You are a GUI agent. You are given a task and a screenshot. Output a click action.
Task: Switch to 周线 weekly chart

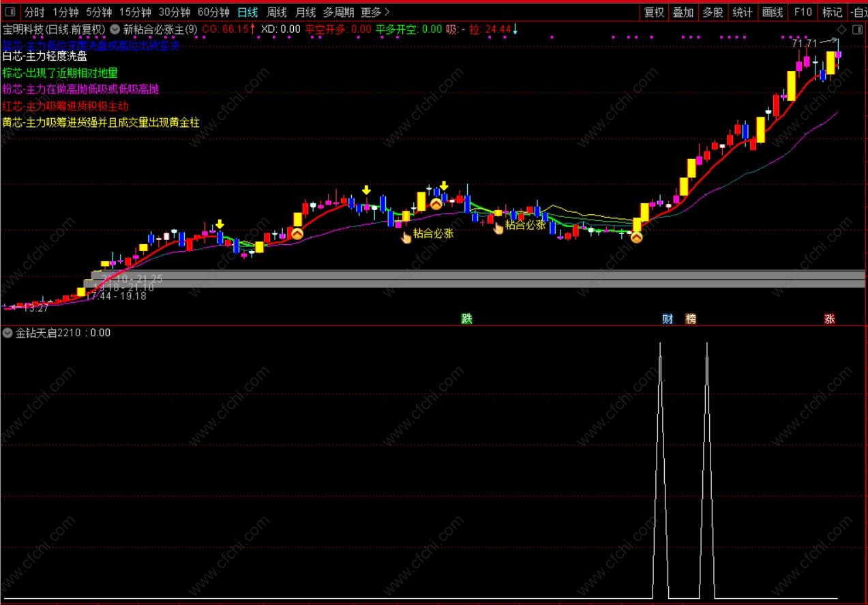coord(277,12)
